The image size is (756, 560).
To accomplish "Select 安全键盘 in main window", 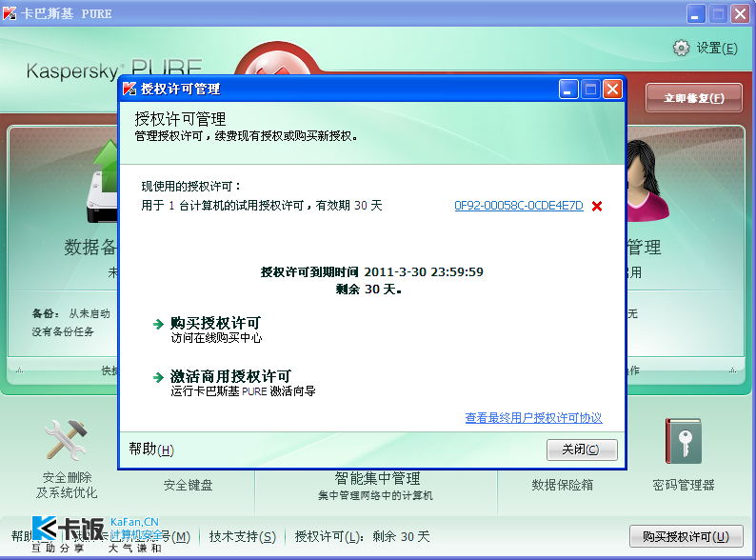I will coord(188,485).
